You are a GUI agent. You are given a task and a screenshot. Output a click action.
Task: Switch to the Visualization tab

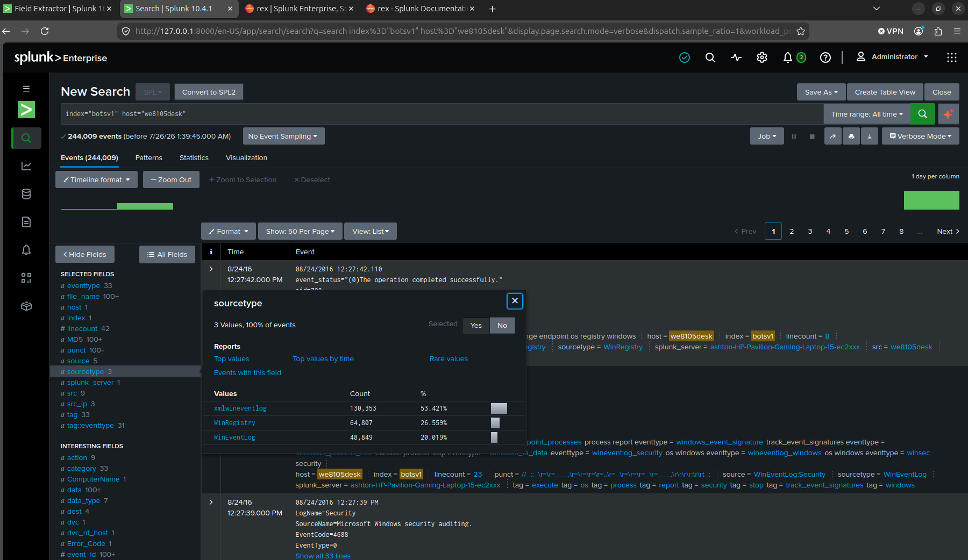click(246, 157)
